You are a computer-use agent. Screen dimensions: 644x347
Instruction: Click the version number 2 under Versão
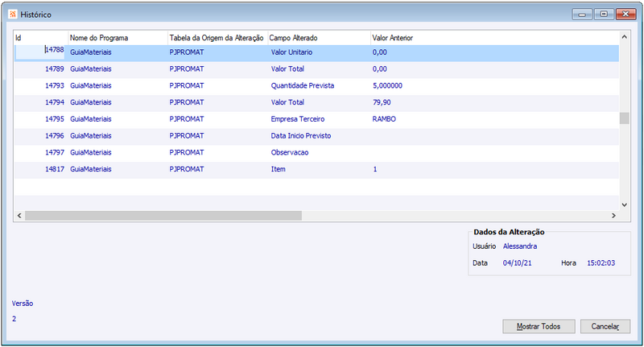pos(14,319)
